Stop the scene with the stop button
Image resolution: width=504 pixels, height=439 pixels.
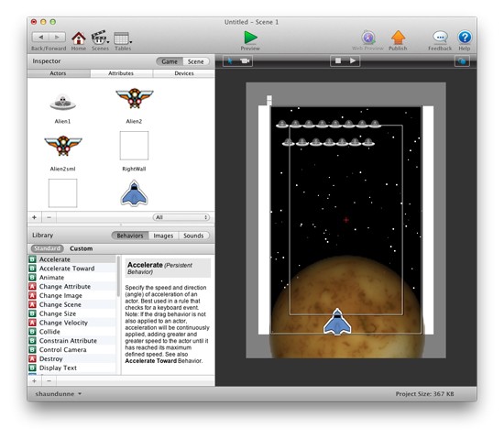pos(338,60)
